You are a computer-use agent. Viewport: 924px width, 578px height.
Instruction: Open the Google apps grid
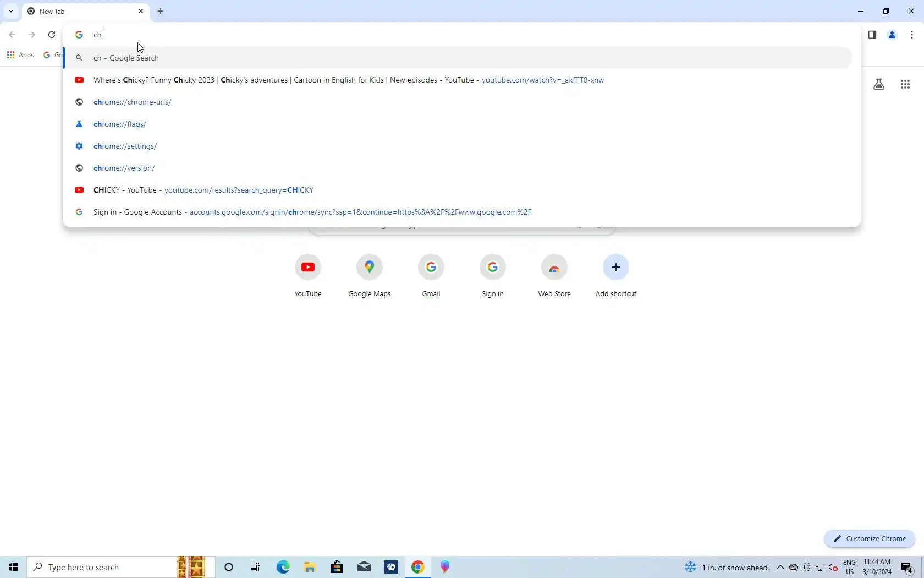[x=905, y=84]
